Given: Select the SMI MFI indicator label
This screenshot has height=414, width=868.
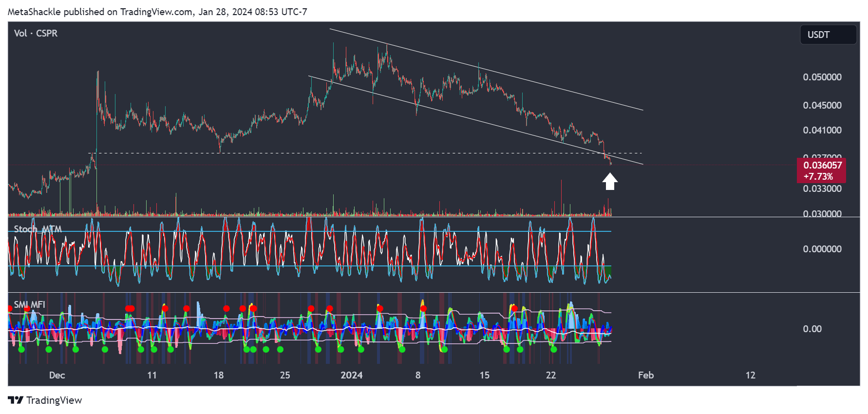Looking at the screenshot, I should click(29, 304).
